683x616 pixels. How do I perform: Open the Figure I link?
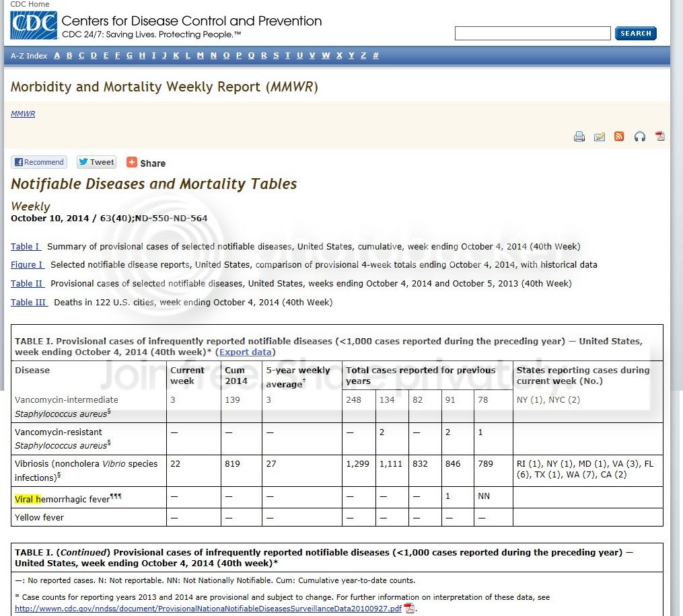(x=28, y=265)
